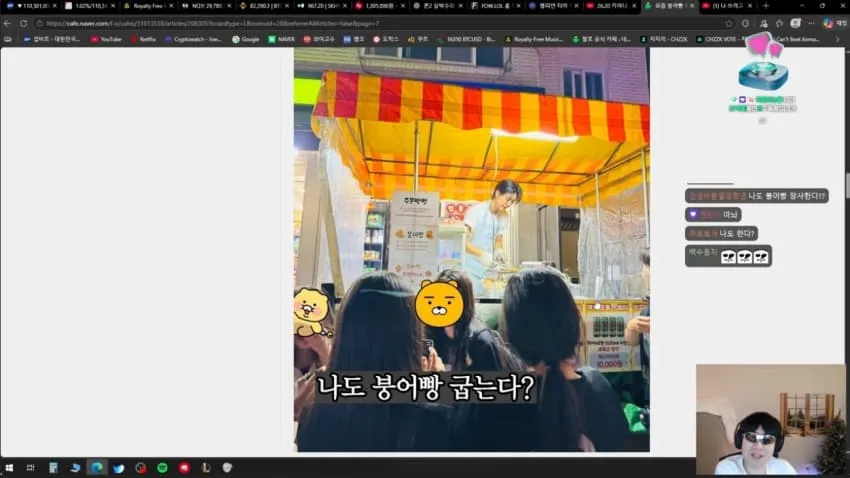Expand the bookmarks bar overflow chevron
The image size is (850, 478).
click(x=838, y=39)
